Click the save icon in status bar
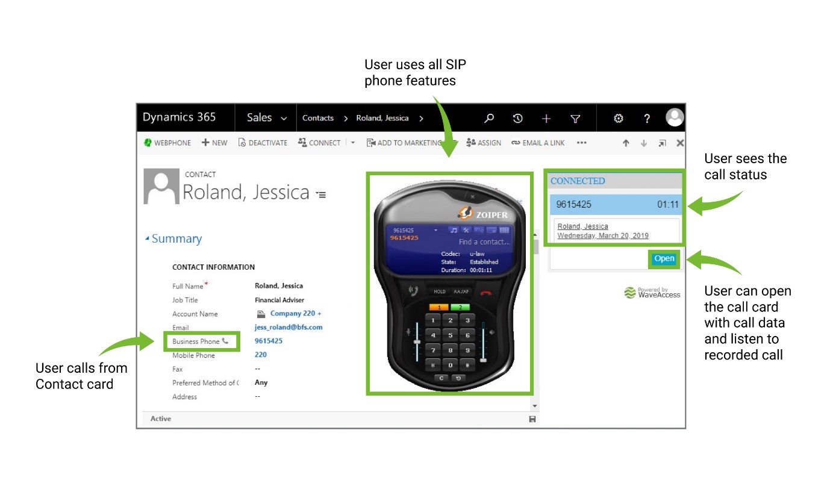The width and height of the screenshot is (836, 504). pyautogui.click(x=532, y=419)
